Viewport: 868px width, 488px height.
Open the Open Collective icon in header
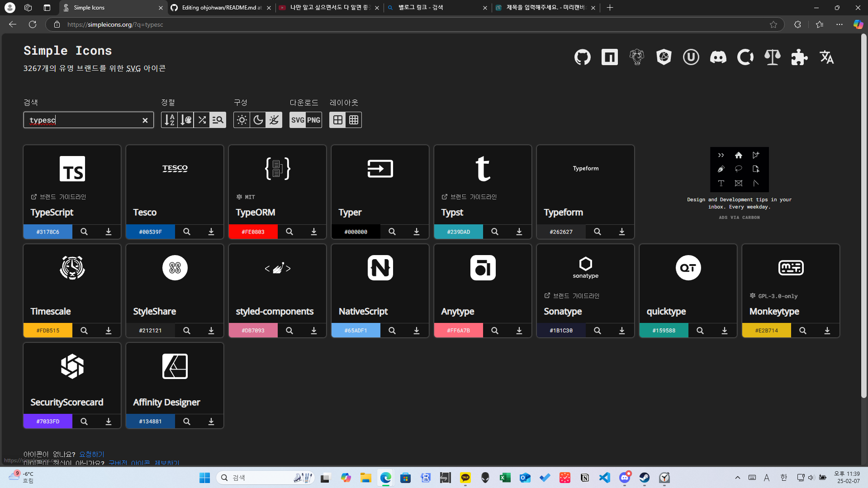point(745,57)
